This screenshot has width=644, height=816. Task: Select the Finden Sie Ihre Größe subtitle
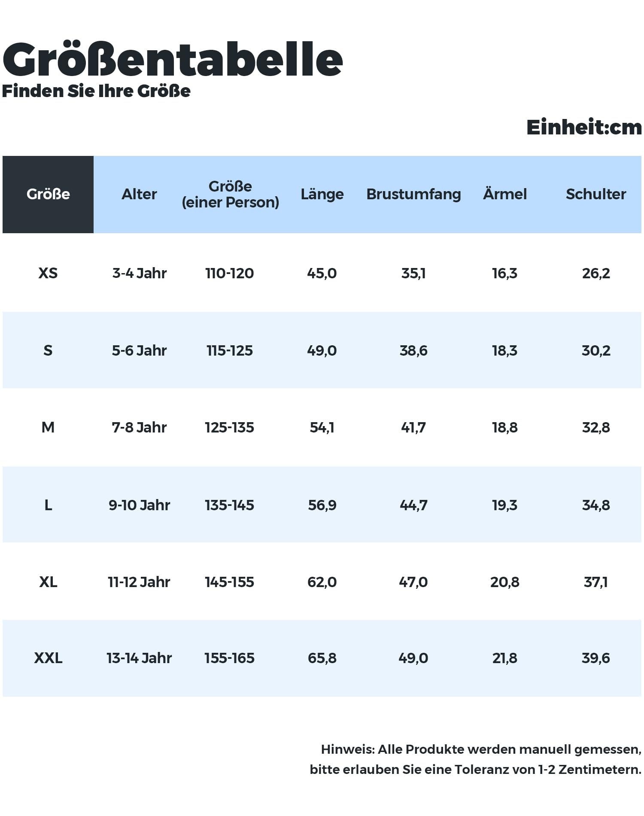tap(96, 91)
